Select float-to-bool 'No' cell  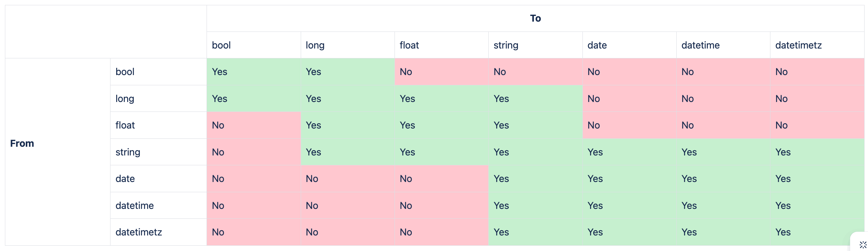click(x=218, y=125)
